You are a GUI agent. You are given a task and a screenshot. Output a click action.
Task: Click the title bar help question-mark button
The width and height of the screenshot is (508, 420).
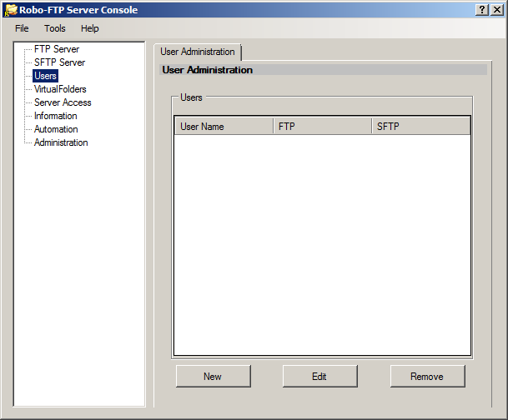pyautogui.click(x=482, y=10)
